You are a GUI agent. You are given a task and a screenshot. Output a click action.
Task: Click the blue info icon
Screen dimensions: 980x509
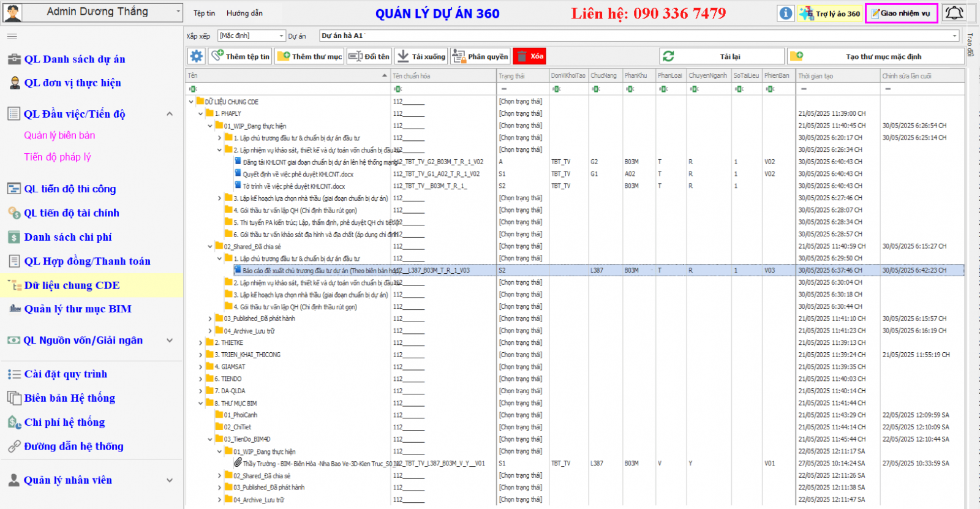(x=786, y=13)
